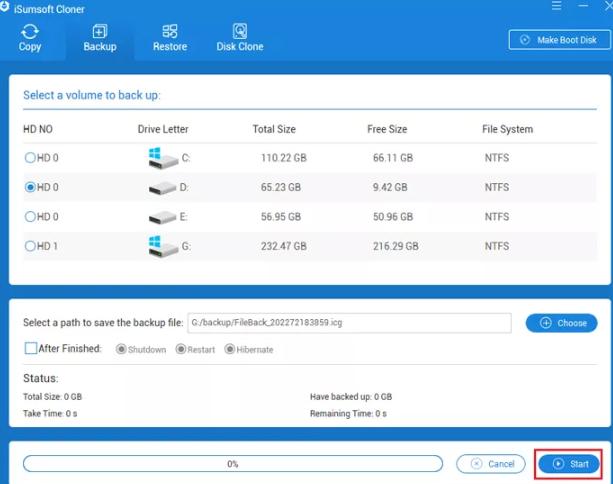
Task: Click the E: drive icon
Action: click(162, 217)
